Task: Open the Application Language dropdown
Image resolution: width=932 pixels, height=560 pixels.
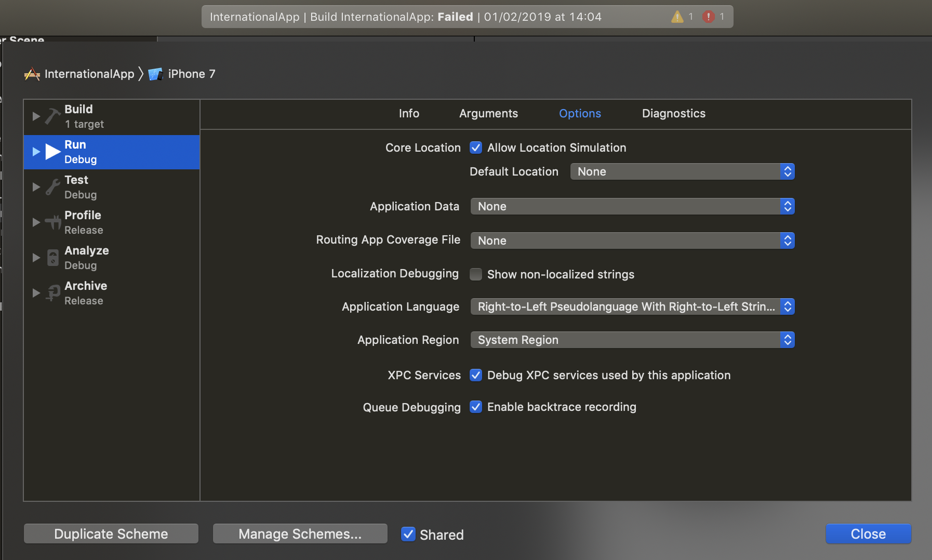Action: coord(632,306)
